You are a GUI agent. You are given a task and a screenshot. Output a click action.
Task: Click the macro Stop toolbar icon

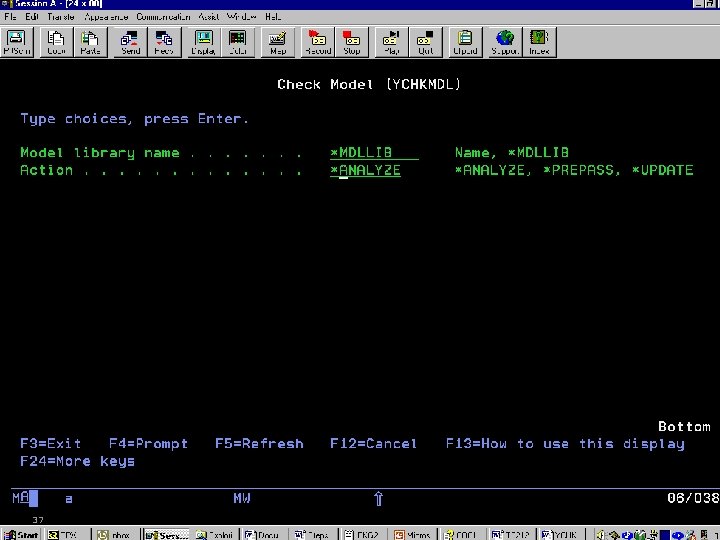pyautogui.click(x=352, y=42)
